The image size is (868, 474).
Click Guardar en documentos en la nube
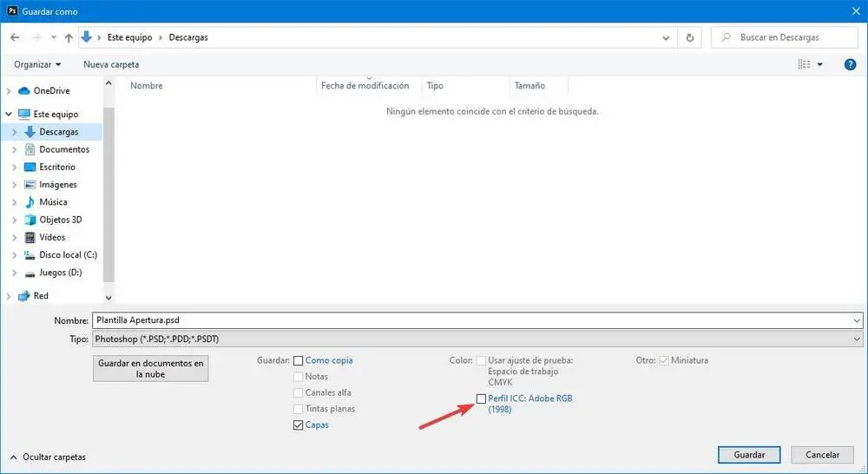pos(150,369)
